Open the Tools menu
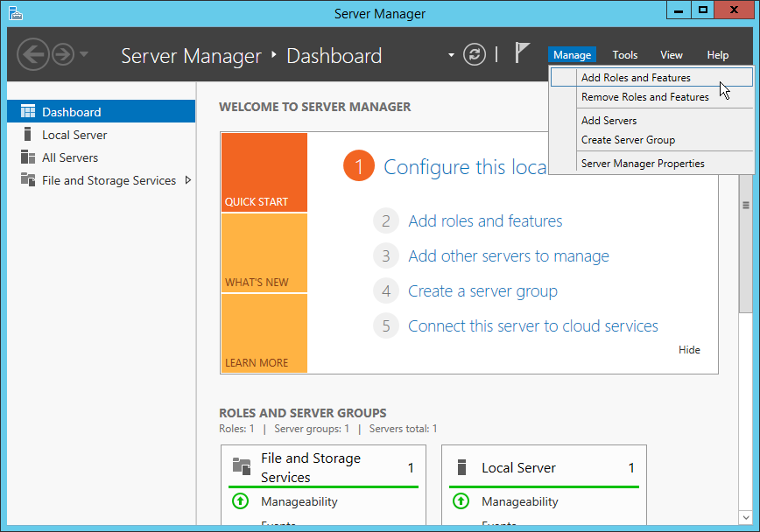Screen dimensions: 760x532 [625, 55]
